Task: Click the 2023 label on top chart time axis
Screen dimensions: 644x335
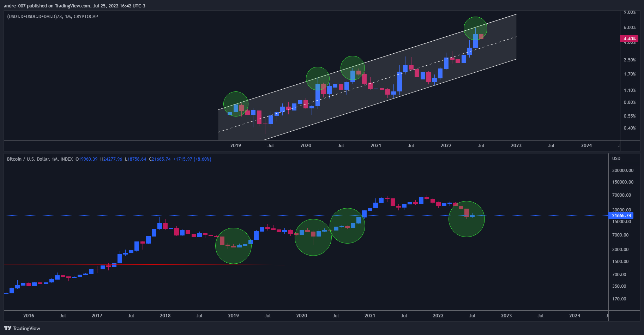Action: (516, 145)
